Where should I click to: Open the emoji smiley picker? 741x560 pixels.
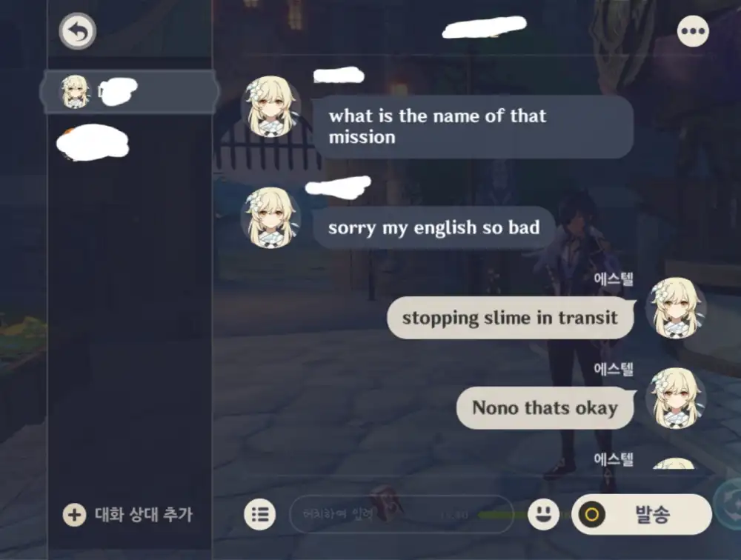[543, 513]
